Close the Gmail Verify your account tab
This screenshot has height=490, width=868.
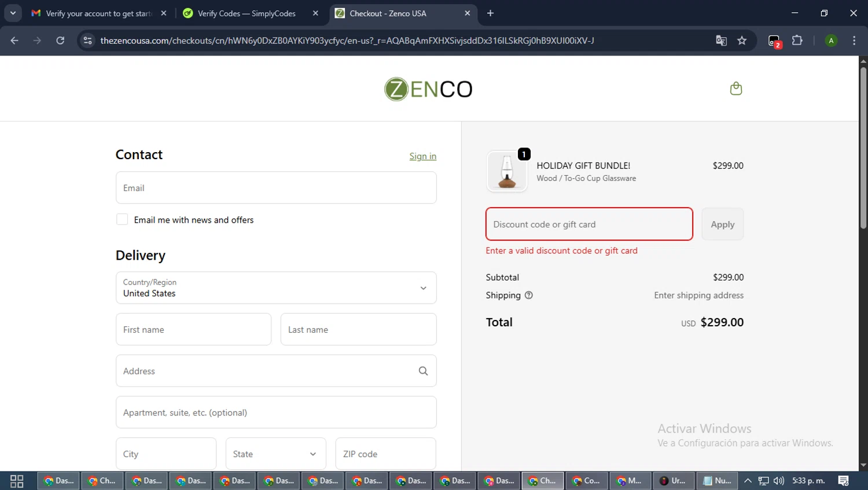(164, 13)
